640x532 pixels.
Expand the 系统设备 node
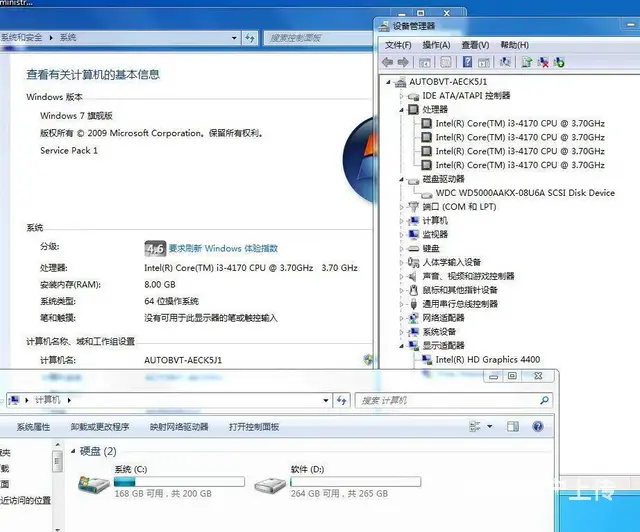(x=402, y=332)
